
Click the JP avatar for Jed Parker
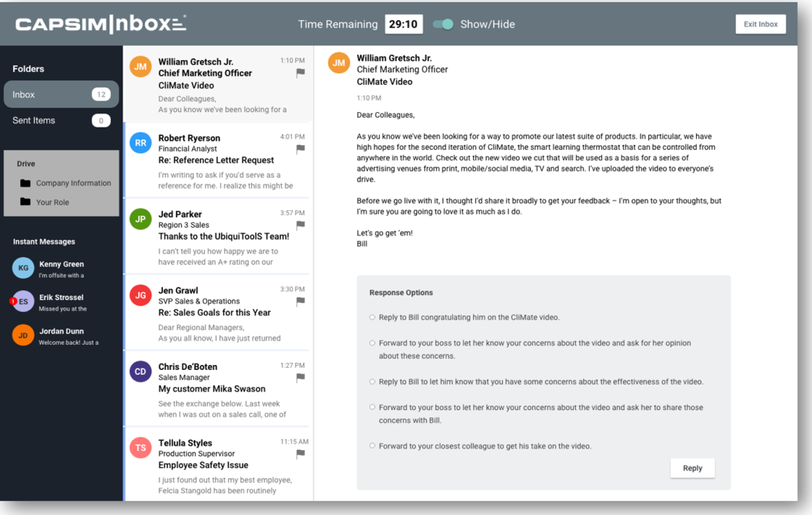[141, 219]
